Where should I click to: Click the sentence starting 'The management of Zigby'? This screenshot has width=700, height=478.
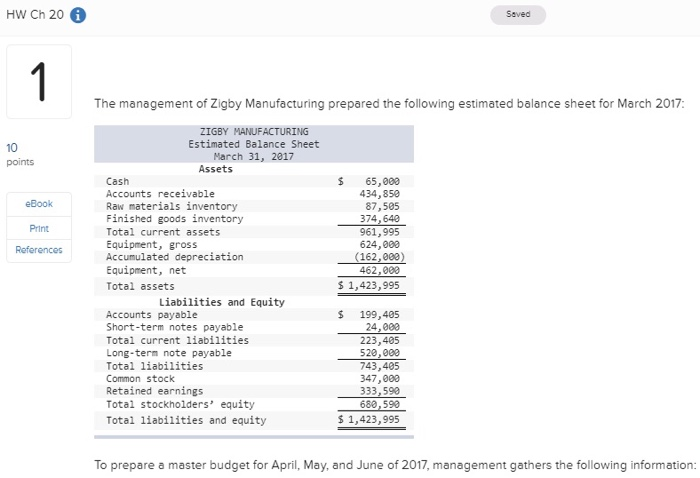(x=389, y=104)
